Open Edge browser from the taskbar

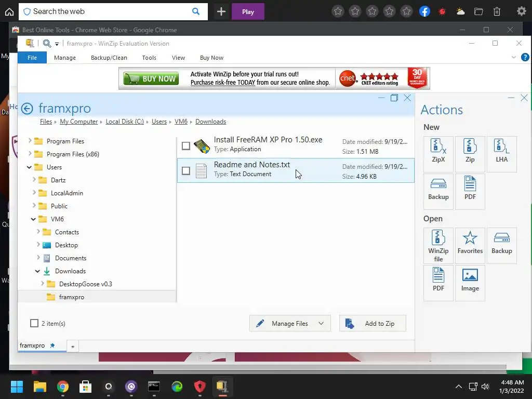pyautogui.click(x=177, y=387)
